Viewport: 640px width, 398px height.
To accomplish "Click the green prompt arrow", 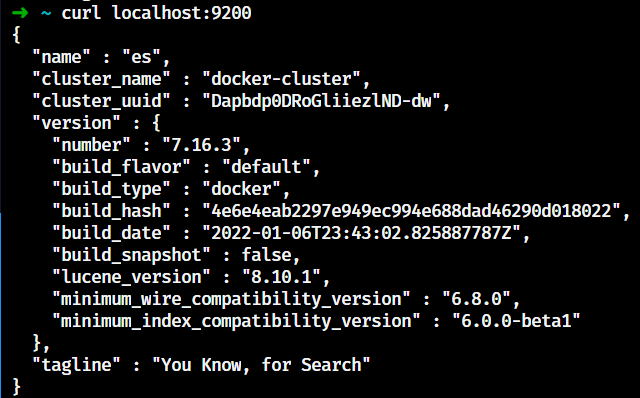I will tap(20, 13).
